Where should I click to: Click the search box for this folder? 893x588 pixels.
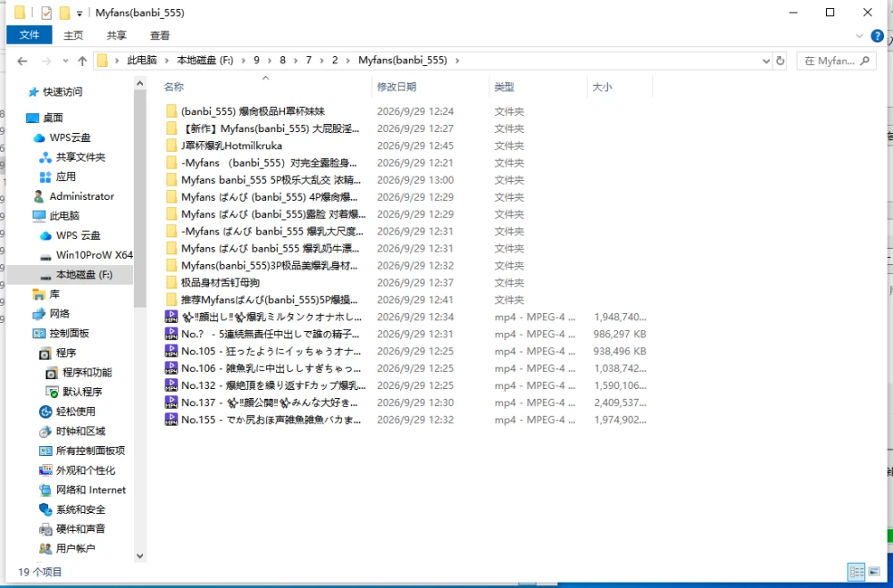[x=835, y=61]
